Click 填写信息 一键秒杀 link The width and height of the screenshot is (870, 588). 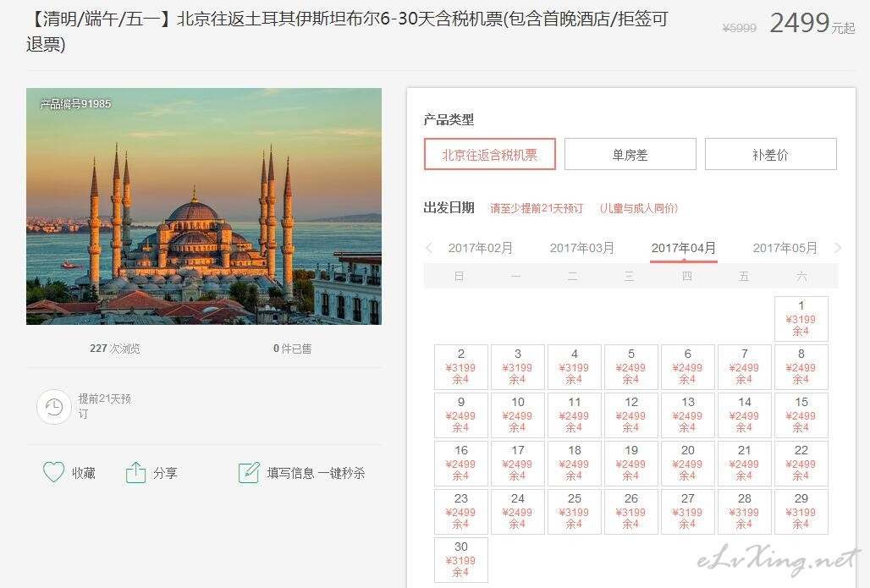[x=316, y=473]
